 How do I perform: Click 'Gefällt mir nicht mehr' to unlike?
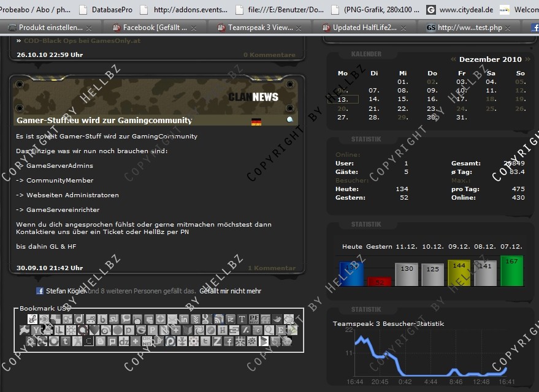(231, 291)
